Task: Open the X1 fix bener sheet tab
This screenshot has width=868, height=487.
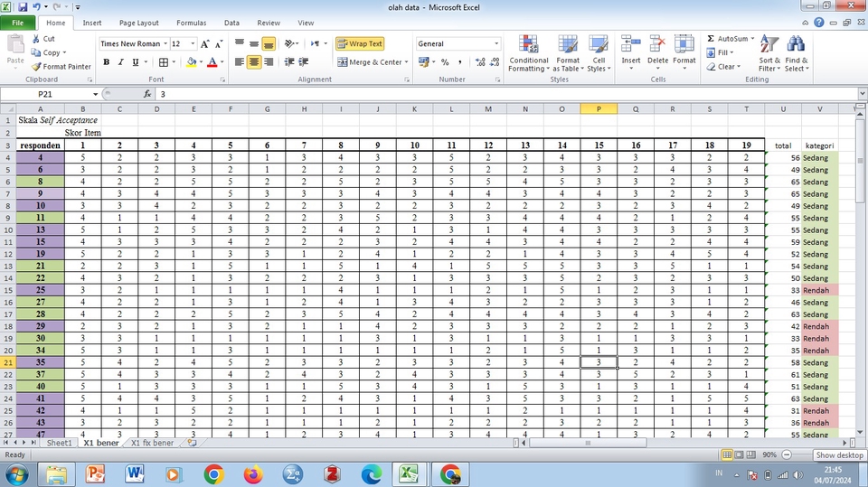Action: 152,443
